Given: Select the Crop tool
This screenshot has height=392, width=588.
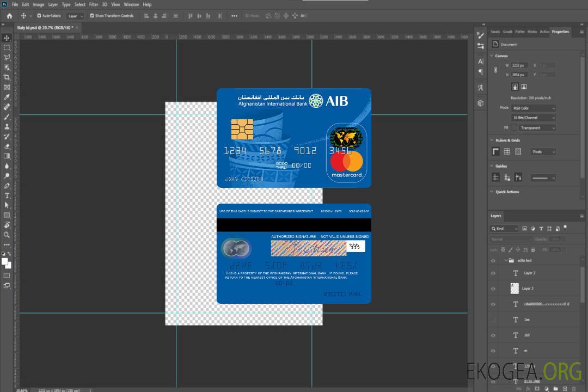Looking at the screenshot, I should 7,77.
